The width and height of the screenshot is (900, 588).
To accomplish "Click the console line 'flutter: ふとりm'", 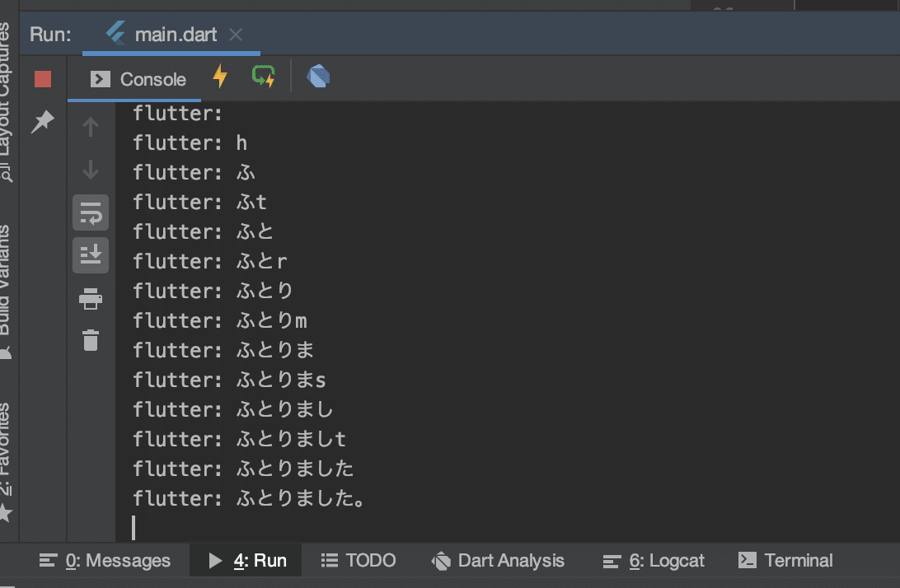I will (x=220, y=320).
